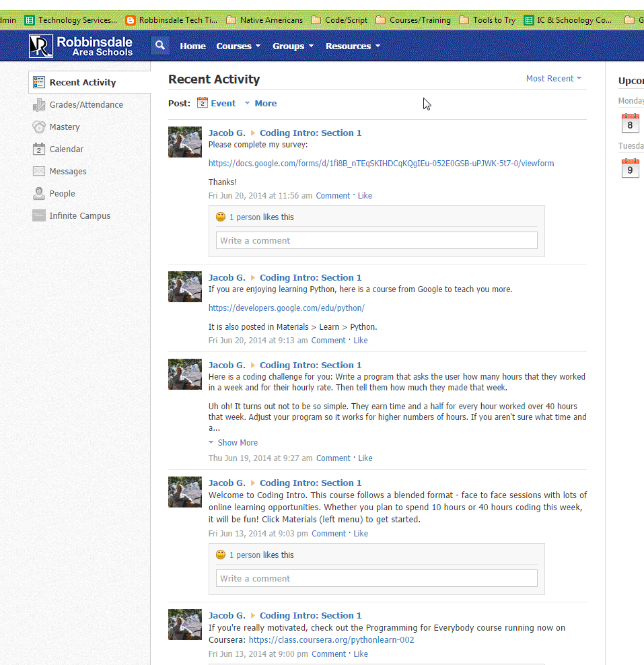Open Jacob G. name on the survey post
Viewport: 644px width, 665px height.
point(227,133)
